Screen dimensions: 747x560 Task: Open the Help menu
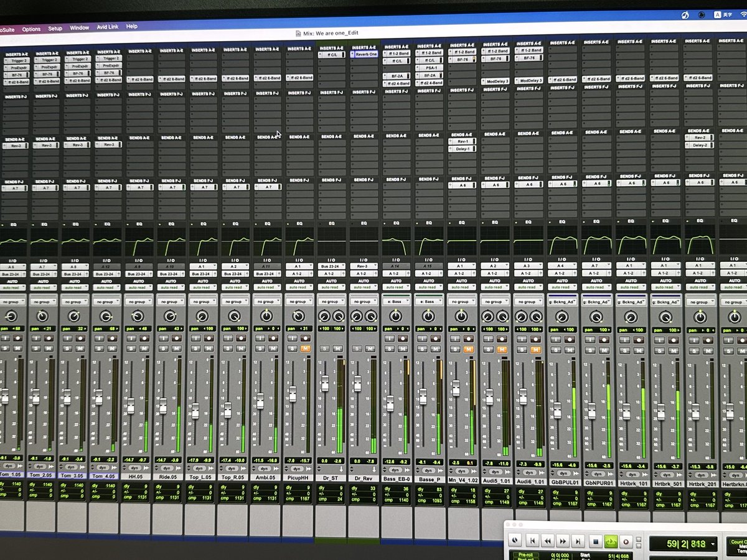pos(132,27)
